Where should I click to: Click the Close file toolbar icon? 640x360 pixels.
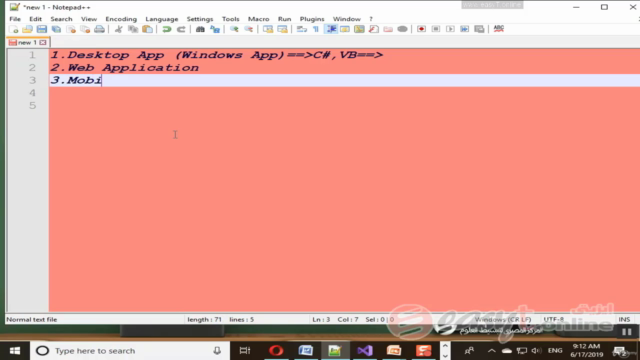click(71, 29)
